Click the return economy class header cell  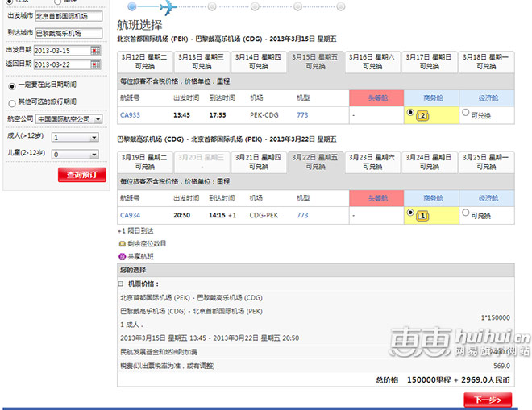[x=487, y=198]
